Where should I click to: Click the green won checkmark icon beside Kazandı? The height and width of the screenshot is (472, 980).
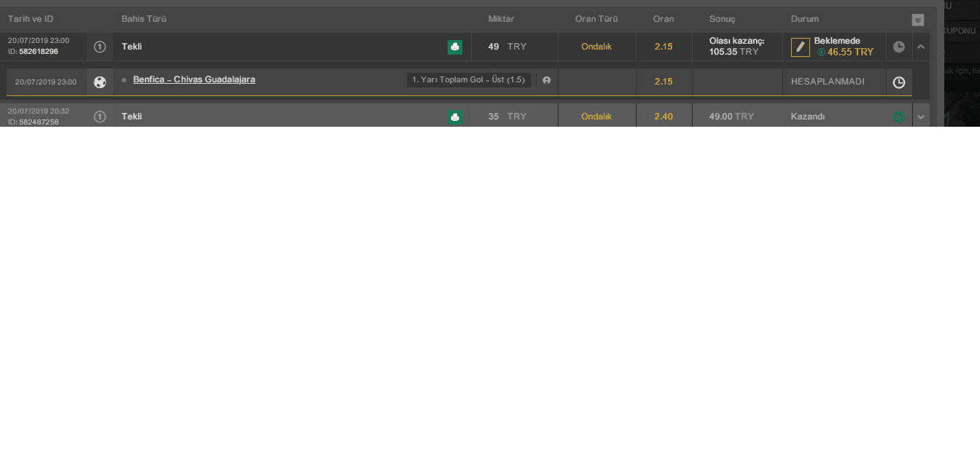pyautogui.click(x=899, y=117)
